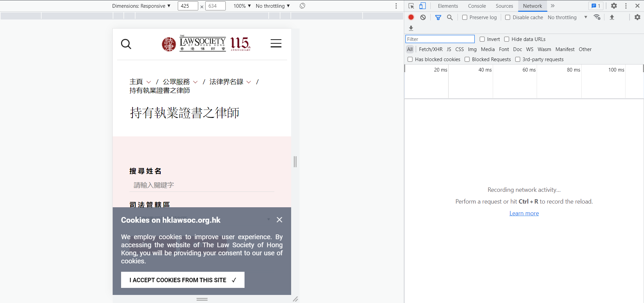Screen dimensions: 644x303
Task: Filter requests by CSS type
Action: pos(460,49)
